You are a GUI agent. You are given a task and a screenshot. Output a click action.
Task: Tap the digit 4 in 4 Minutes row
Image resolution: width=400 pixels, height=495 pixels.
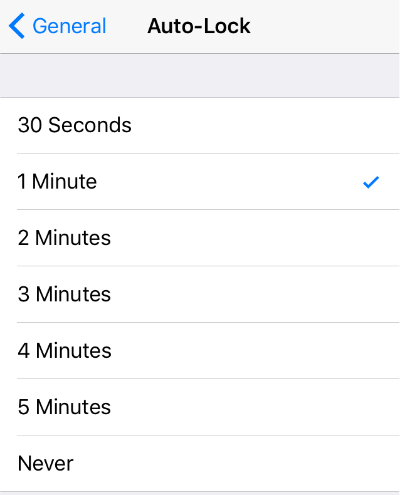click(x=24, y=351)
